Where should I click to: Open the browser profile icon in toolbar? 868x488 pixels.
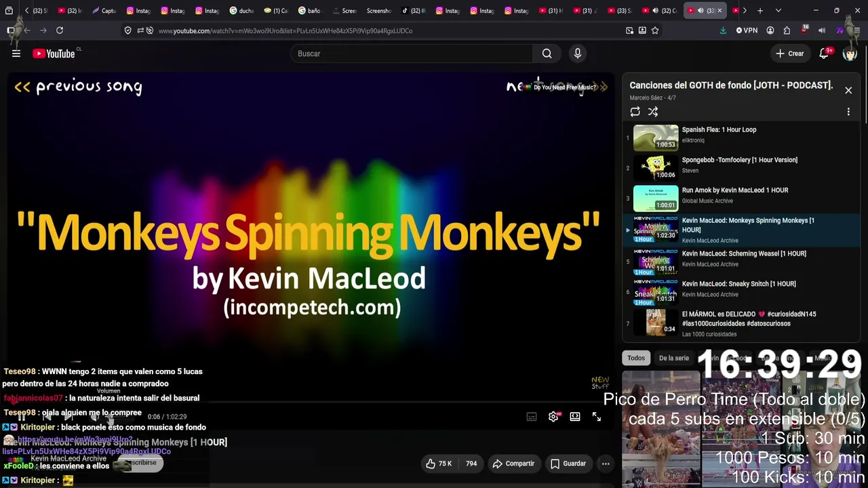click(x=770, y=30)
